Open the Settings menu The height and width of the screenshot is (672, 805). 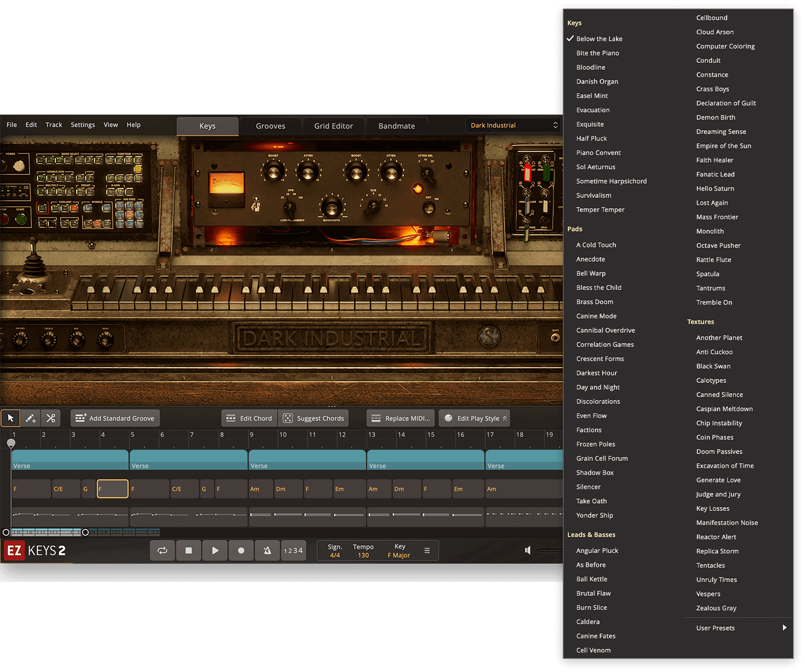pos(83,125)
